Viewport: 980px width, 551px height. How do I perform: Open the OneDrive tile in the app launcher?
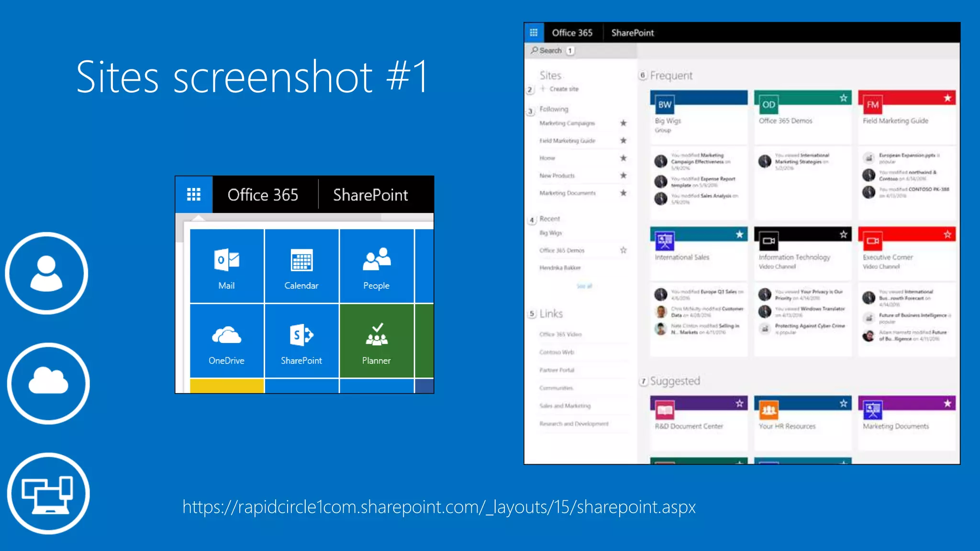point(227,341)
